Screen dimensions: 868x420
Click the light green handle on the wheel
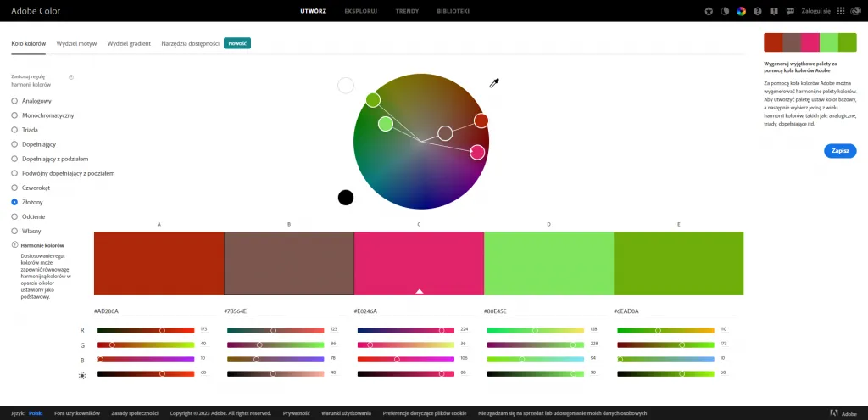coord(386,124)
